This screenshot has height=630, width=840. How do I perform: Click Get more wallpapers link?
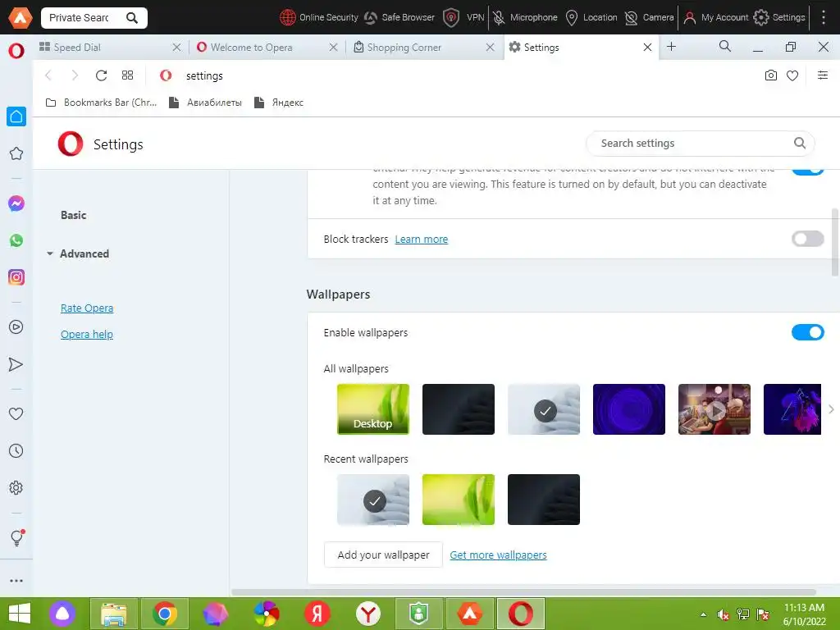coord(498,555)
